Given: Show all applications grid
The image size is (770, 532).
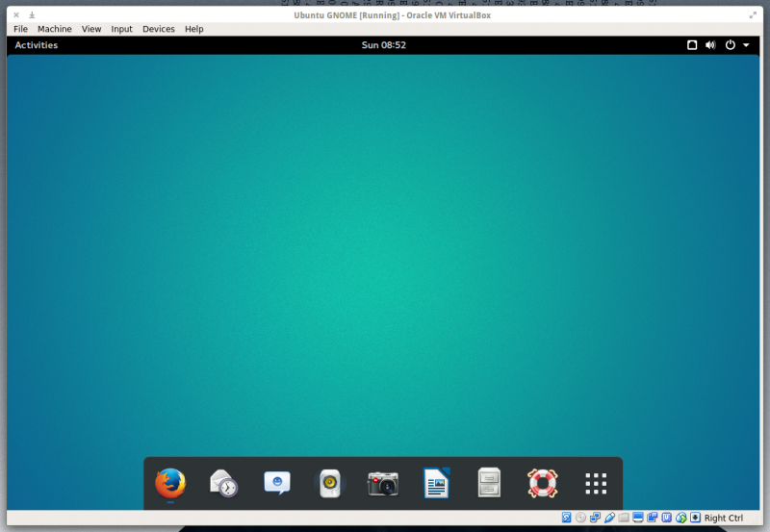Looking at the screenshot, I should [x=596, y=483].
